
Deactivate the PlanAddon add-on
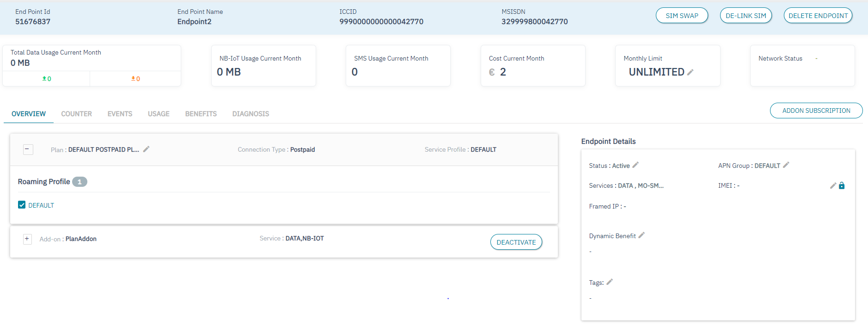[516, 242]
